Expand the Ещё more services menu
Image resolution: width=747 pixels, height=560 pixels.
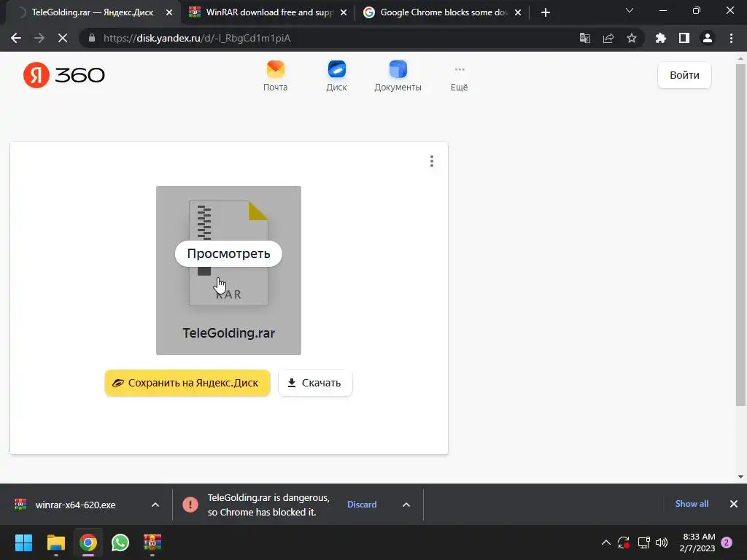[460, 79]
